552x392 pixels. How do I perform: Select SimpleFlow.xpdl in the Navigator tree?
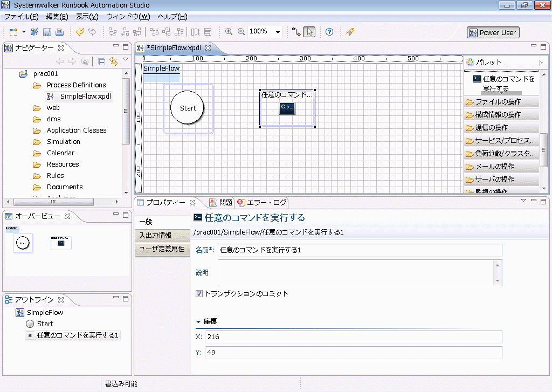(x=79, y=97)
